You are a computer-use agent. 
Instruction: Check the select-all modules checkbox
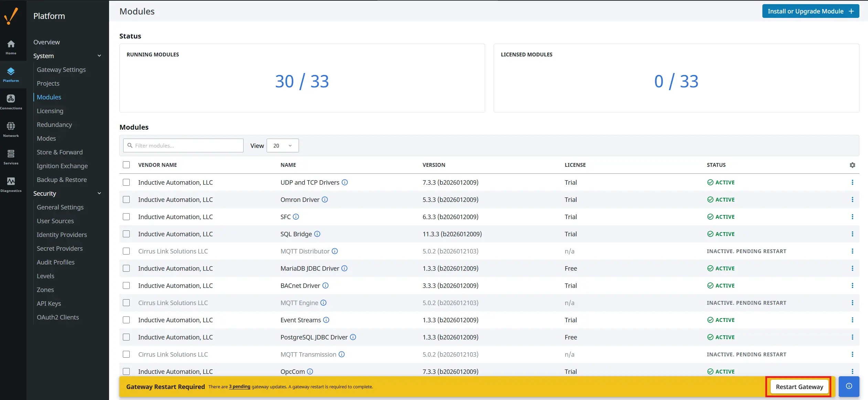pyautogui.click(x=126, y=165)
